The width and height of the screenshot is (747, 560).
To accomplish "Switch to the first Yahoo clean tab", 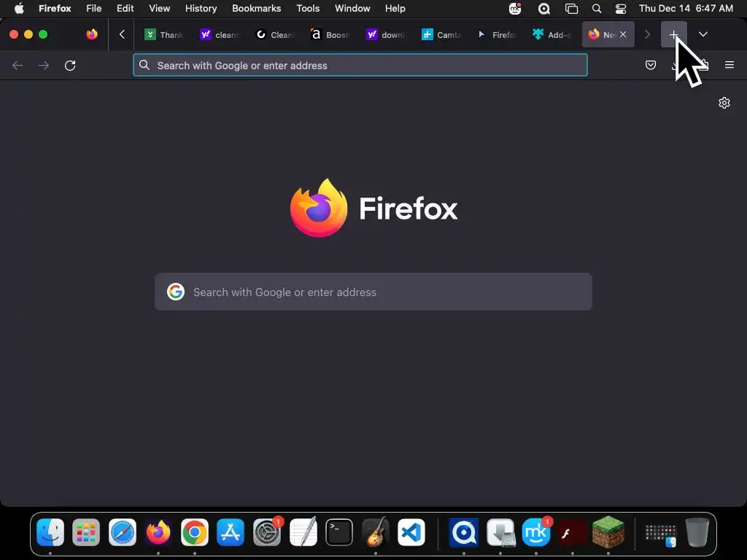I will click(219, 34).
